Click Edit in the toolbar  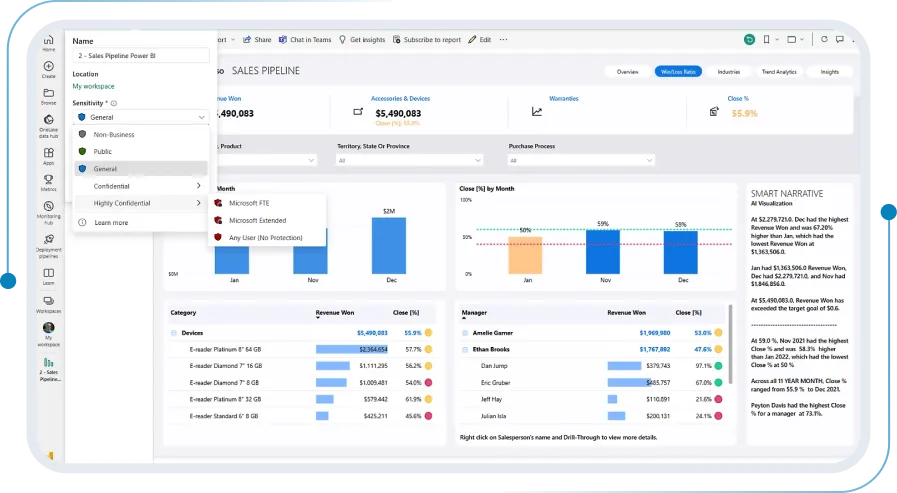(x=479, y=39)
